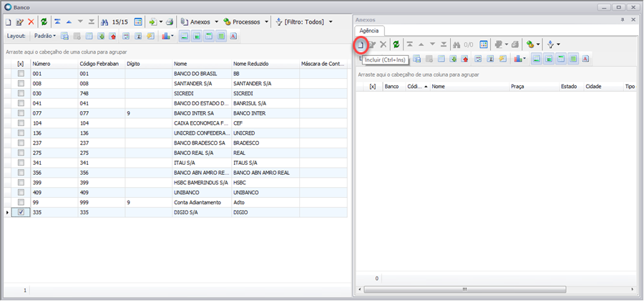Sort by the Código Febraban column header
The height and width of the screenshot is (301, 644).
tap(101, 64)
